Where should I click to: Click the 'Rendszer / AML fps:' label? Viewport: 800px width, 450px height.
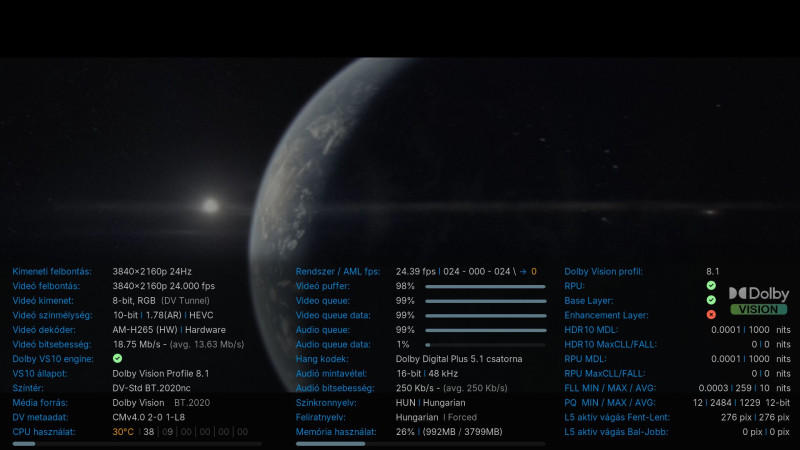pos(338,271)
